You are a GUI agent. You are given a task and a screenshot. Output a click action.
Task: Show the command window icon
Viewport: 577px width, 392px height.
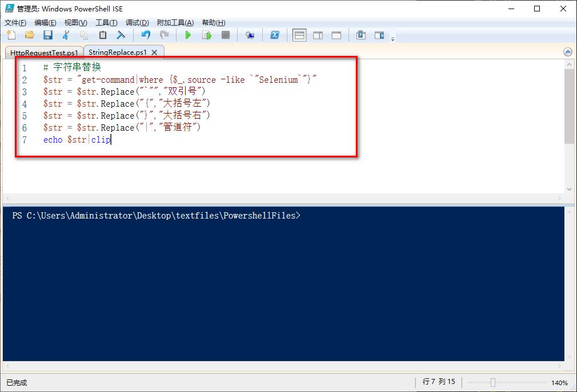pos(361,35)
